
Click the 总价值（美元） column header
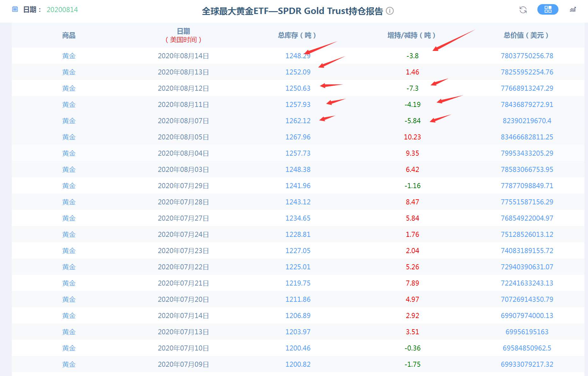(x=526, y=35)
